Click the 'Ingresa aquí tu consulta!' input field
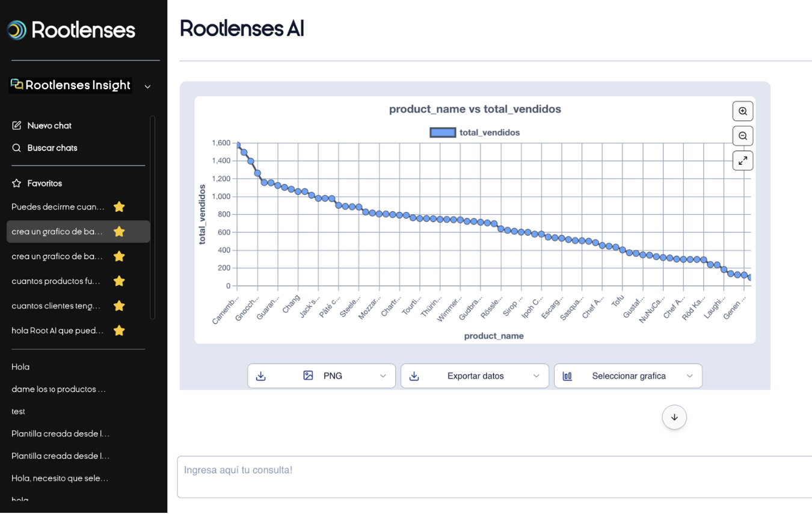Screen dimensions: 812x514 pos(493,477)
